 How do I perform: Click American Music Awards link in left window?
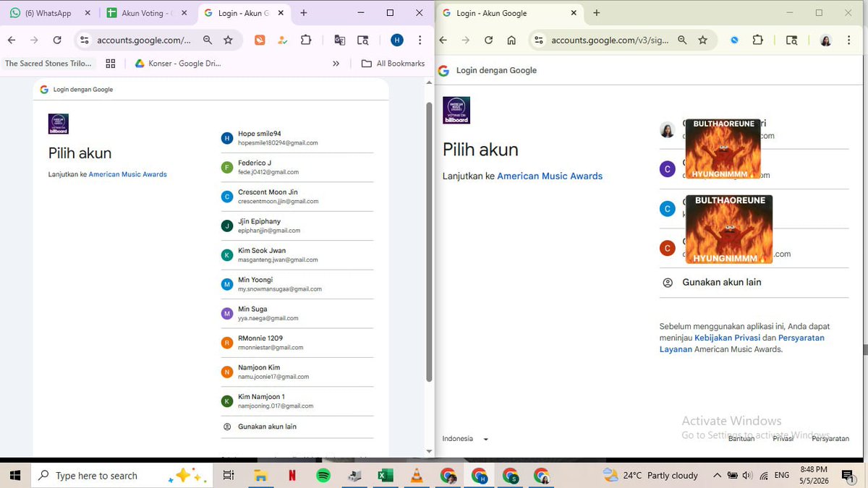click(127, 174)
